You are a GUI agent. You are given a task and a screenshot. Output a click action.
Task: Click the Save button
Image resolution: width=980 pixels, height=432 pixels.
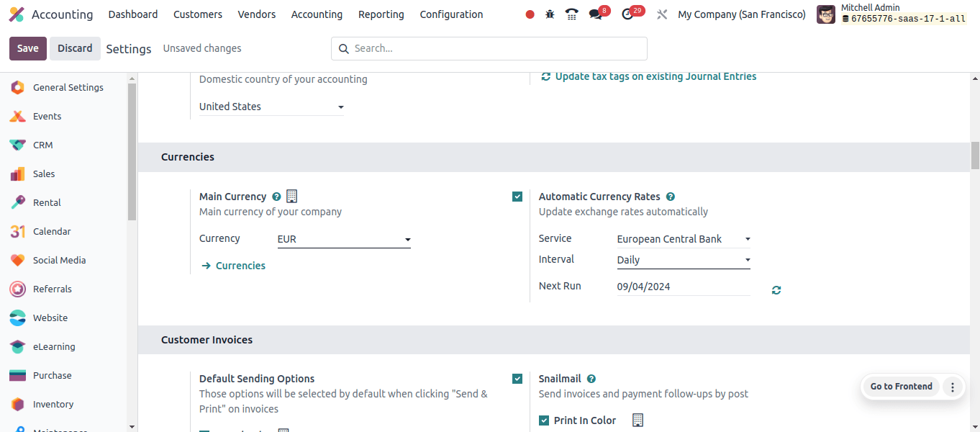[x=28, y=48]
